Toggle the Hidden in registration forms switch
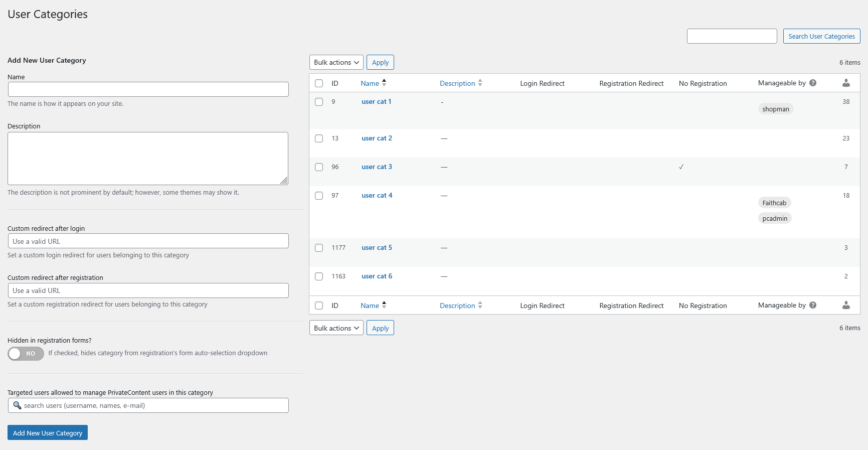Viewport: 868px width, 450px height. (x=26, y=354)
